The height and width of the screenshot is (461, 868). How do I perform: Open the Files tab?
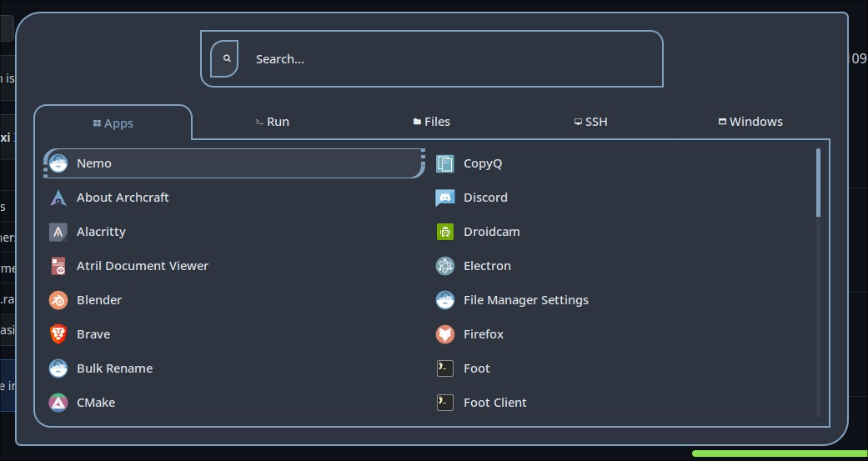pyautogui.click(x=432, y=122)
